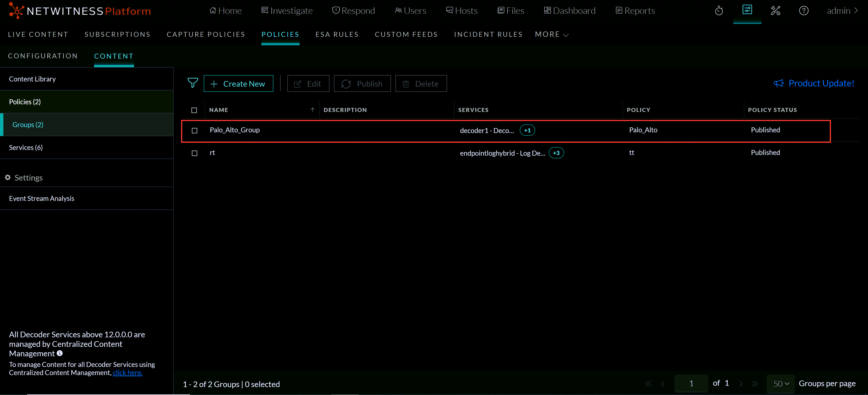Screen dimensions: 868x395
Task: Click the NetWitness Platform logo
Action: coord(80,11)
